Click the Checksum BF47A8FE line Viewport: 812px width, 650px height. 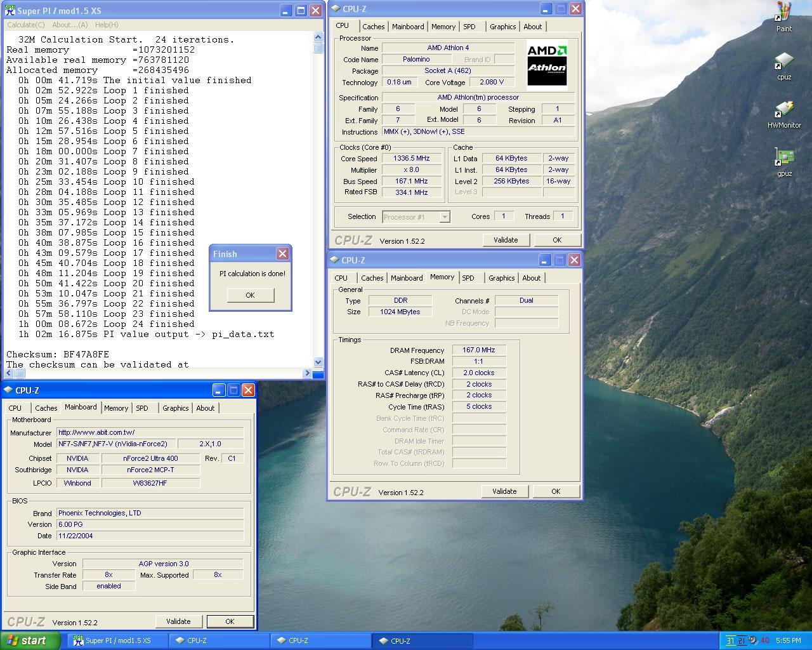(x=58, y=354)
